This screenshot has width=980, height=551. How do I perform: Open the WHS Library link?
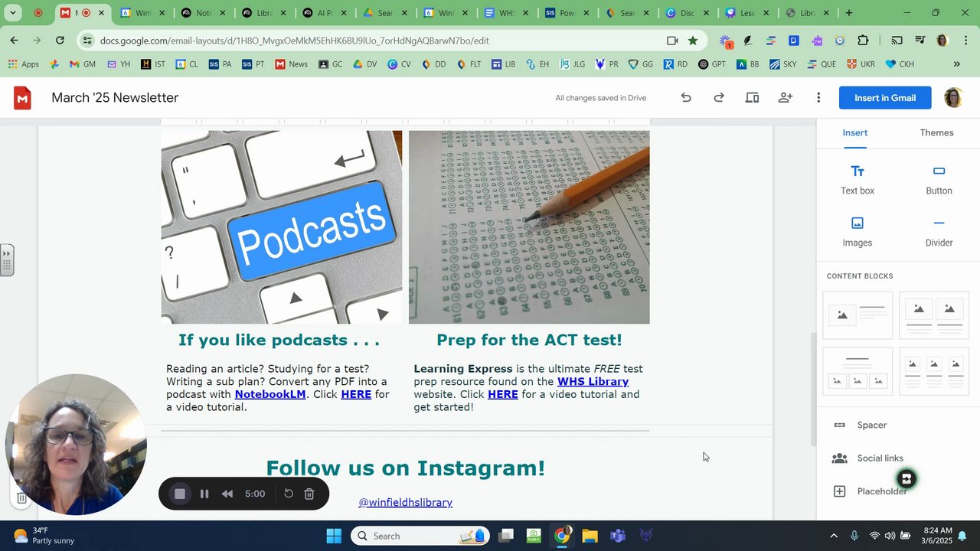593,381
